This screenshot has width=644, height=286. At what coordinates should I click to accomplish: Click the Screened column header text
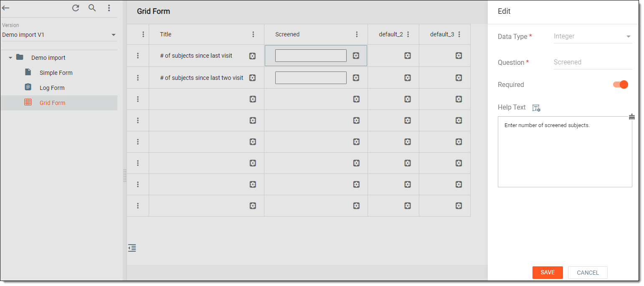(287, 34)
